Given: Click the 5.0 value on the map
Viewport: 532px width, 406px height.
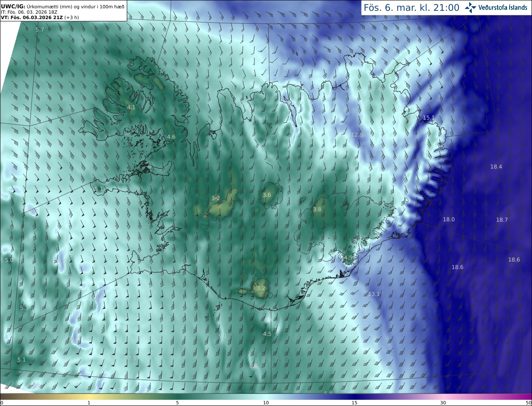Looking at the screenshot, I should coord(9,260).
